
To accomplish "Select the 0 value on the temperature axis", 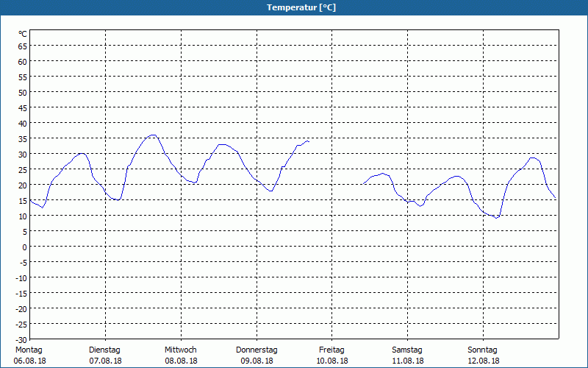I will 25,247.
